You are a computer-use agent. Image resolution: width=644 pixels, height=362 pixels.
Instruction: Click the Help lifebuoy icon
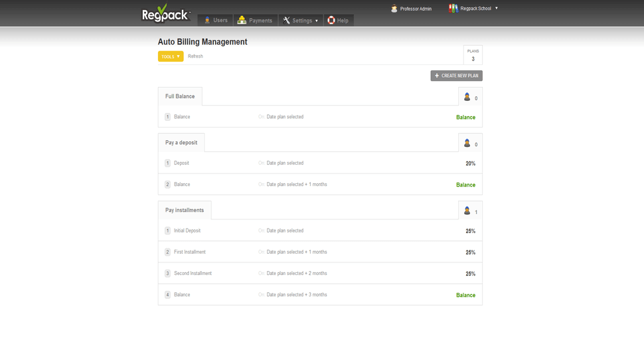pyautogui.click(x=331, y=21)
